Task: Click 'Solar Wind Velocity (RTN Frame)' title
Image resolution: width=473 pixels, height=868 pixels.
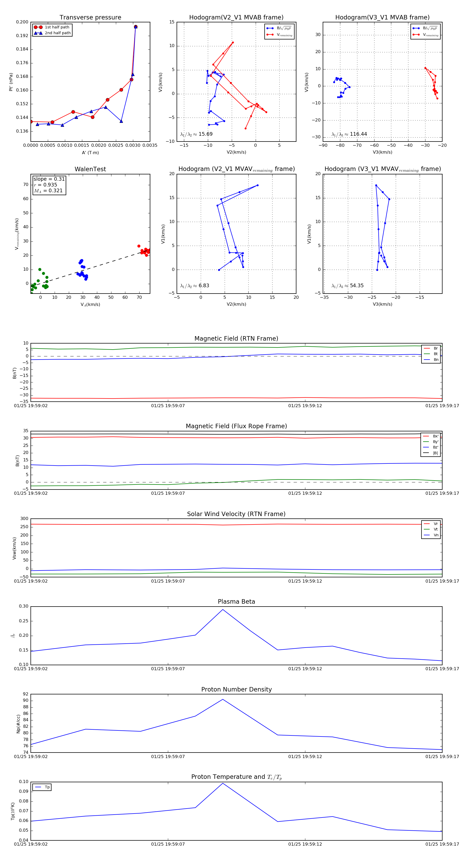Action: point(236,514)
